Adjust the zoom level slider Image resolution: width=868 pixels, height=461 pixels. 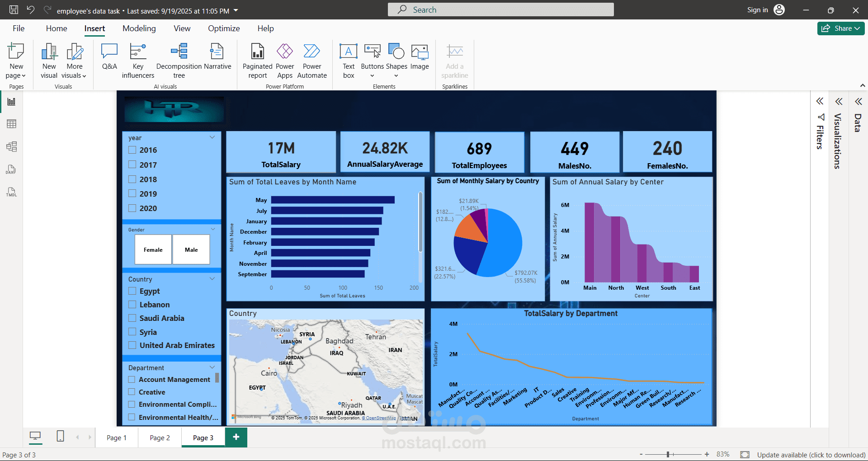point(668,454)
